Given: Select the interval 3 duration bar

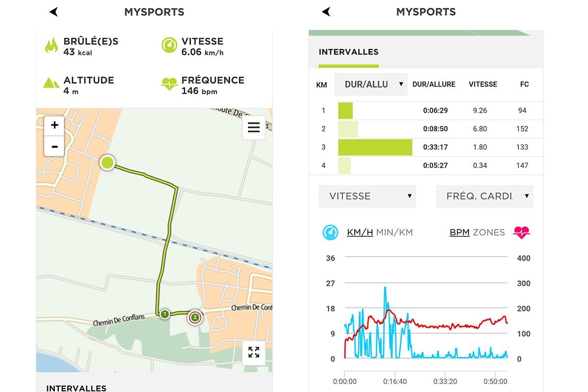Looking at the screenshot, I should point(375,147).
